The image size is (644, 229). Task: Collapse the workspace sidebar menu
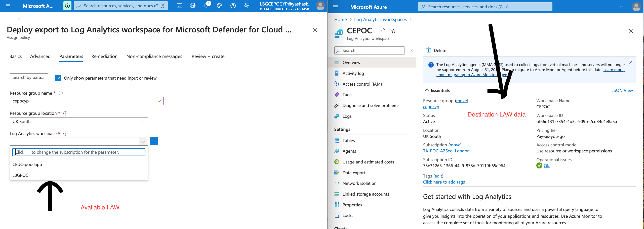[x=411, y=50]
